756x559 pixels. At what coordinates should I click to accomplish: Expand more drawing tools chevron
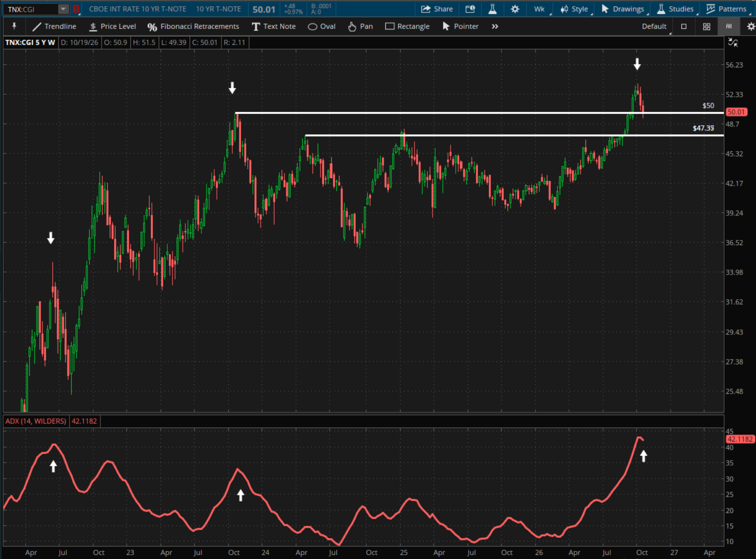tap(495, 26)
